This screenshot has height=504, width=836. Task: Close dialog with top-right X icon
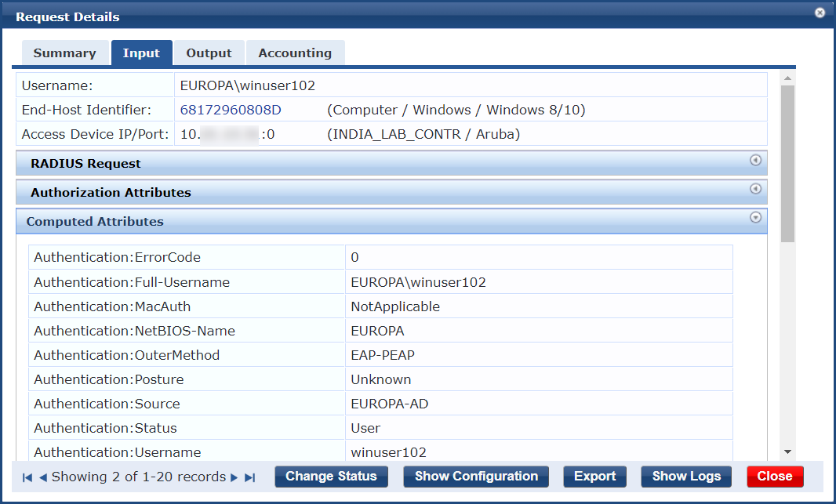(820, 13)
